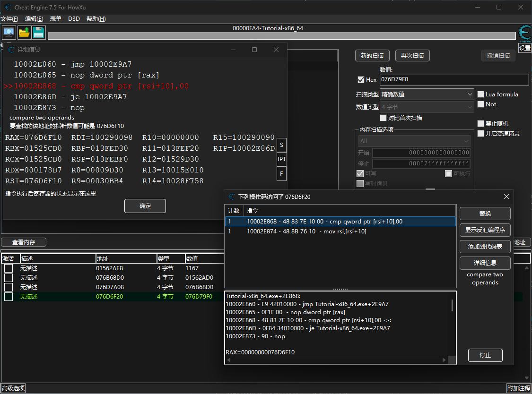
Task: Click the S button beside registers
Action: 281,145
